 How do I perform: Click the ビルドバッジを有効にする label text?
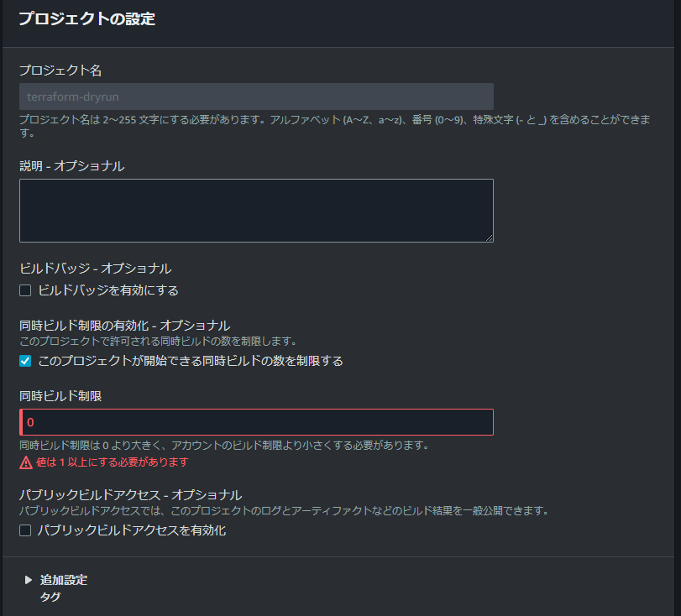click(108, 290)
